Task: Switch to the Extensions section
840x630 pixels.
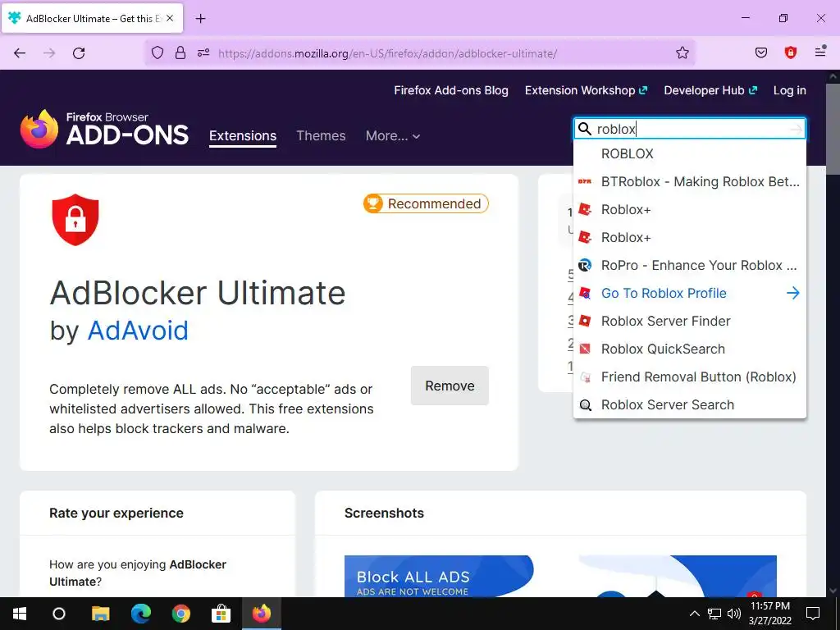Action: [x=243, y=136]
